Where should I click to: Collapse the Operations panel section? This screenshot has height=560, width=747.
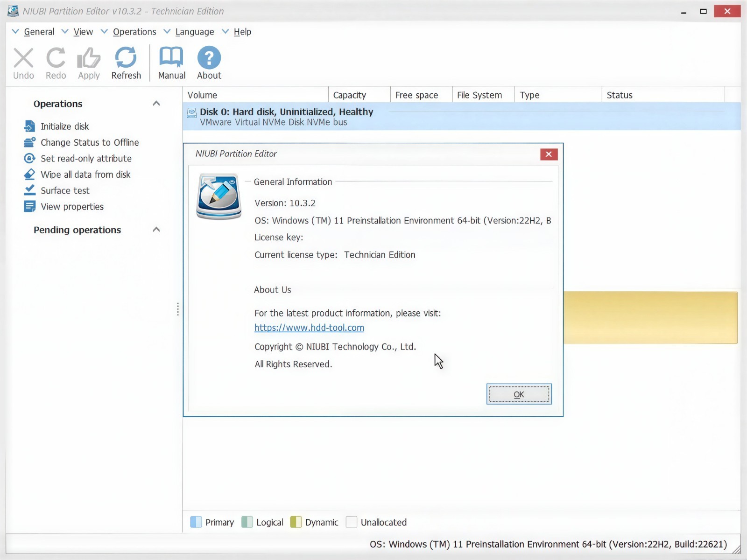coord(156,104)
